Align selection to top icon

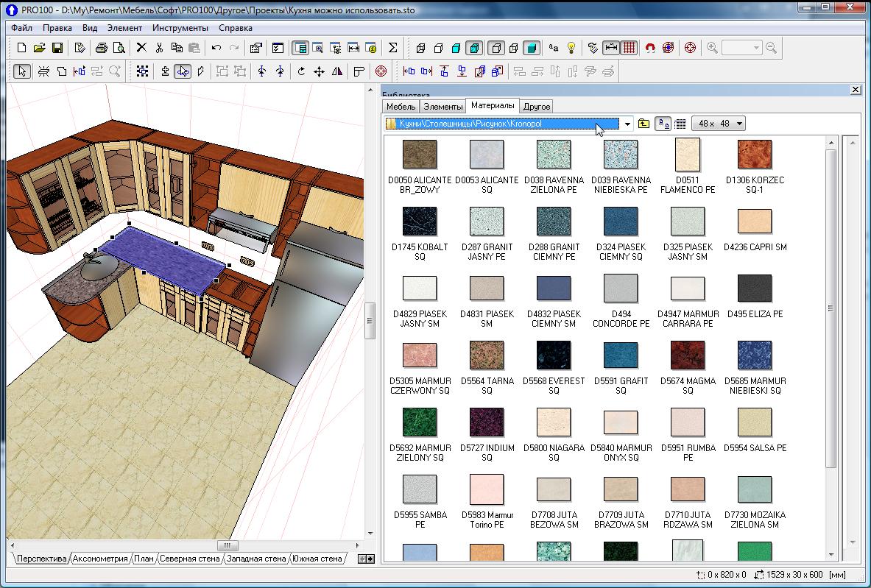tap(444, 71)
